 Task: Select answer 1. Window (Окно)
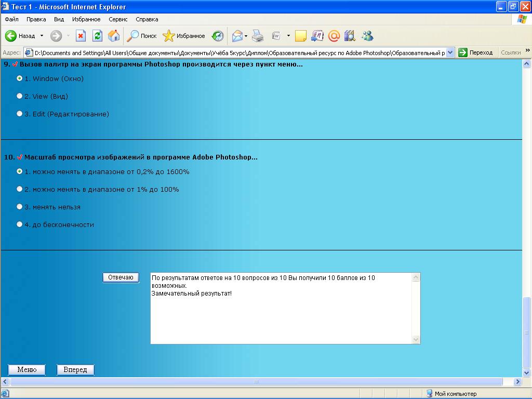pyautogui.click(x=19, y=78)
